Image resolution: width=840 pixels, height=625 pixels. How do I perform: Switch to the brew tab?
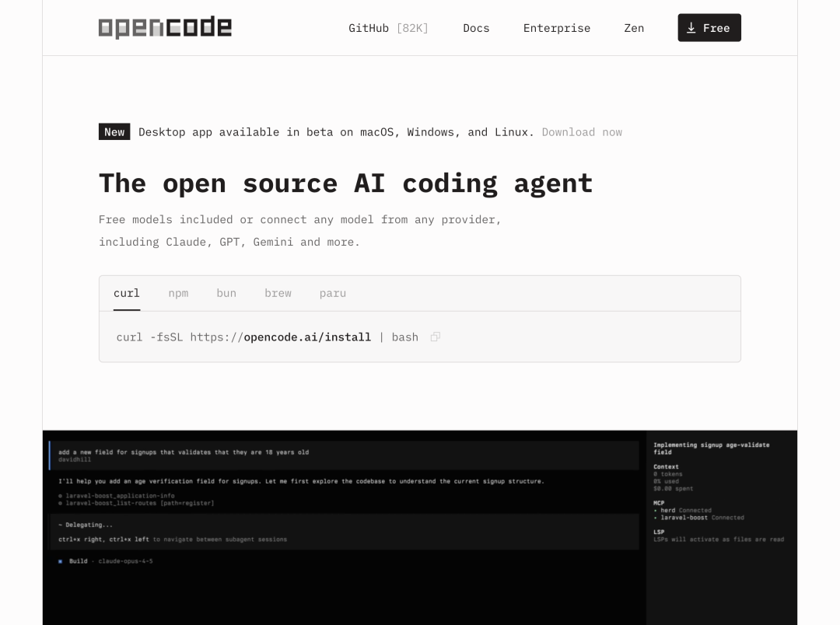pos(278,293)
